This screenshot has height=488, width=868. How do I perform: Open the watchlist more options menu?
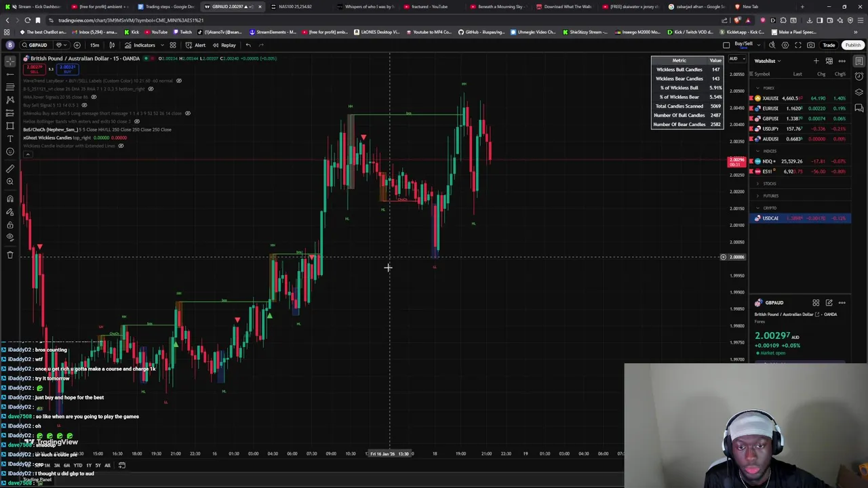(x=842, y=61)
